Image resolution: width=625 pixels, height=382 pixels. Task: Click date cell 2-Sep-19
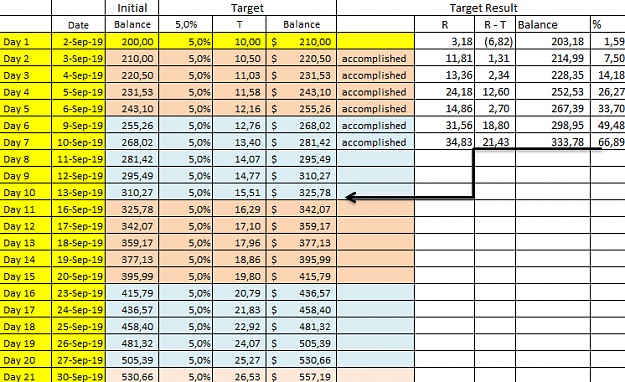click(x=79, y=41)
